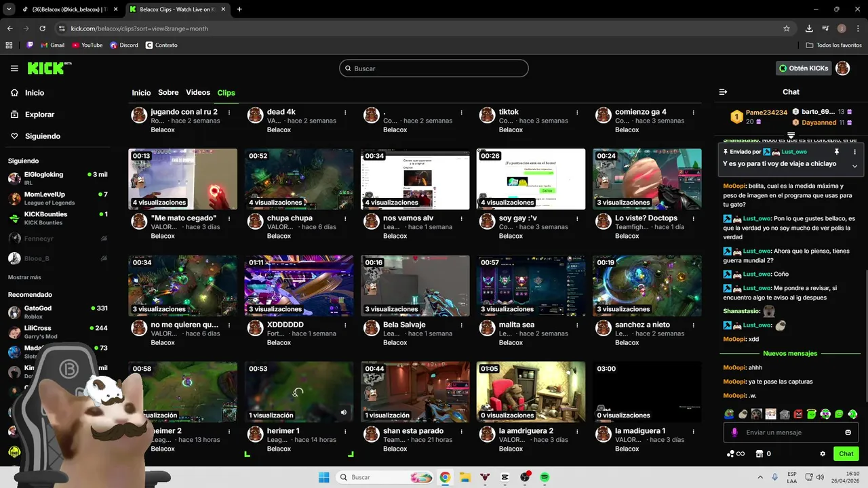The height and width of the screenshot is (488, 868).
Task: Open Siguiendo heart item in sidebar
Action: tap(35, 136)
